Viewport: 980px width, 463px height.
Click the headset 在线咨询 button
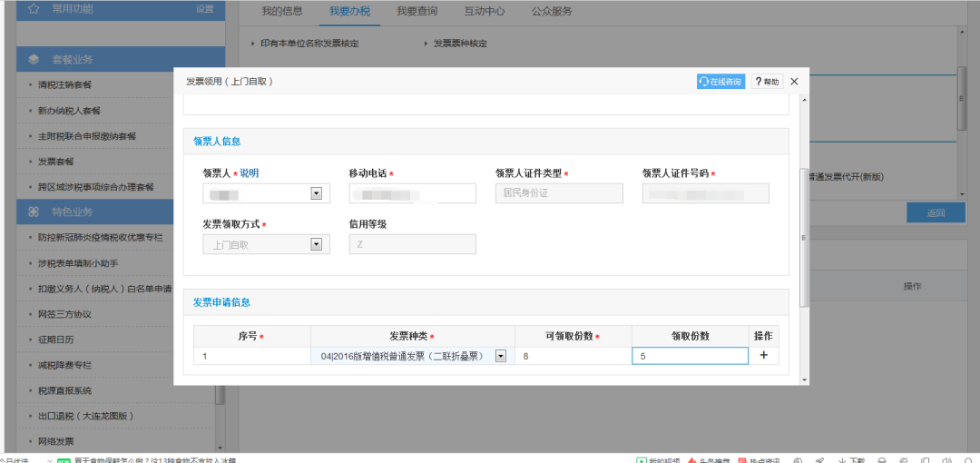pyautogui.click(x=720, y=82)
